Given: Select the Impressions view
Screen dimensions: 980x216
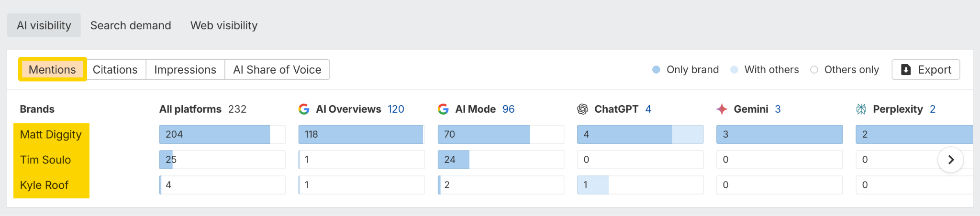Looking at the screenshot, I should tap(185, 70).
